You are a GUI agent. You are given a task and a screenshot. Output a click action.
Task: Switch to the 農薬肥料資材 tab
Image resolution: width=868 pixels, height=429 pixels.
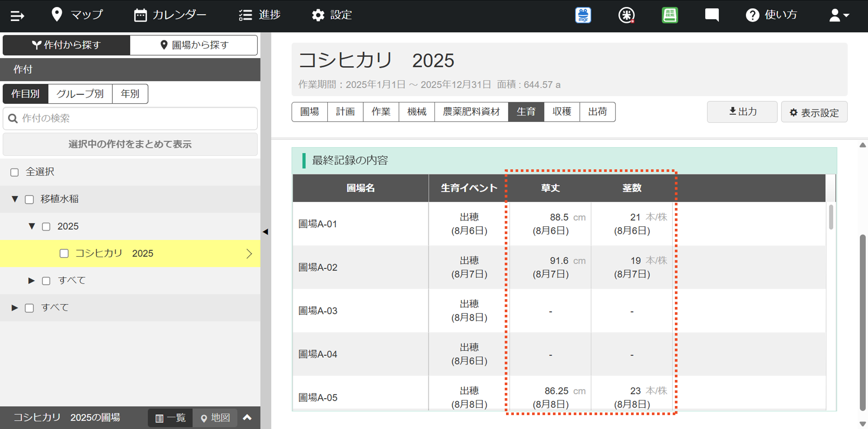point(471,112)
